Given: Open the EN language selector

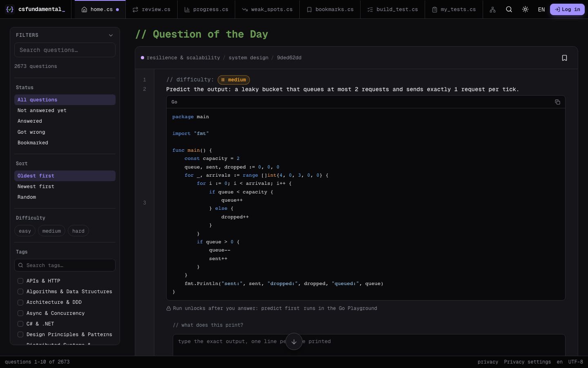Looking at the screenshot, I should [541, 9].
